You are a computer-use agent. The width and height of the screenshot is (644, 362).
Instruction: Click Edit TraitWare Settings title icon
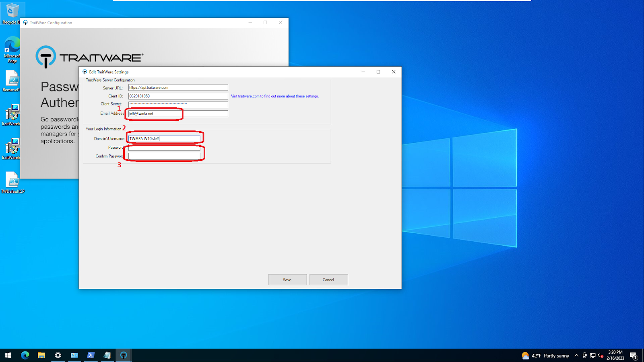(x=85, y=72)
